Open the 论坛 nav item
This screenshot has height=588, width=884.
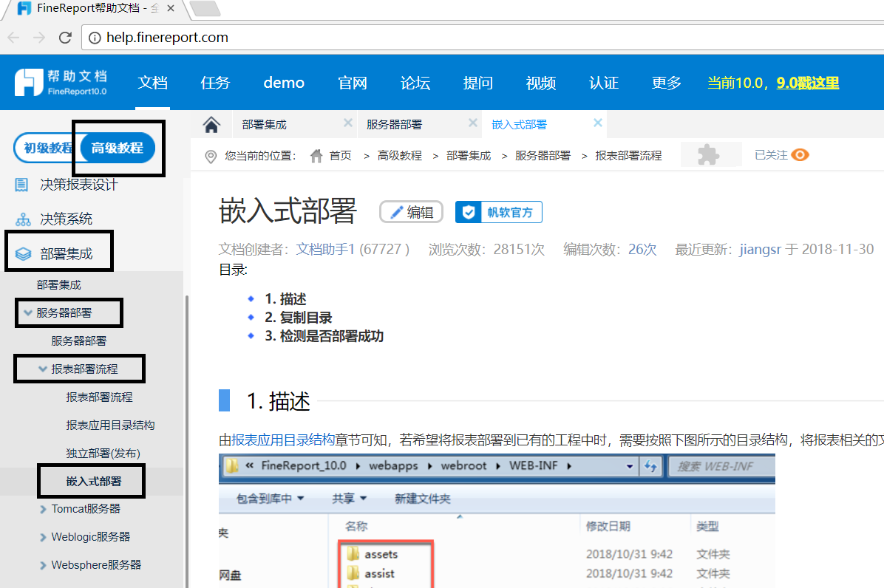[415, 83]
